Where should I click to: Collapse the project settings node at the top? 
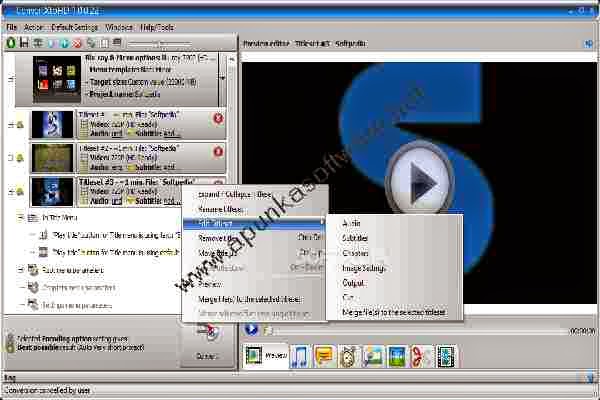pos(11,80)
